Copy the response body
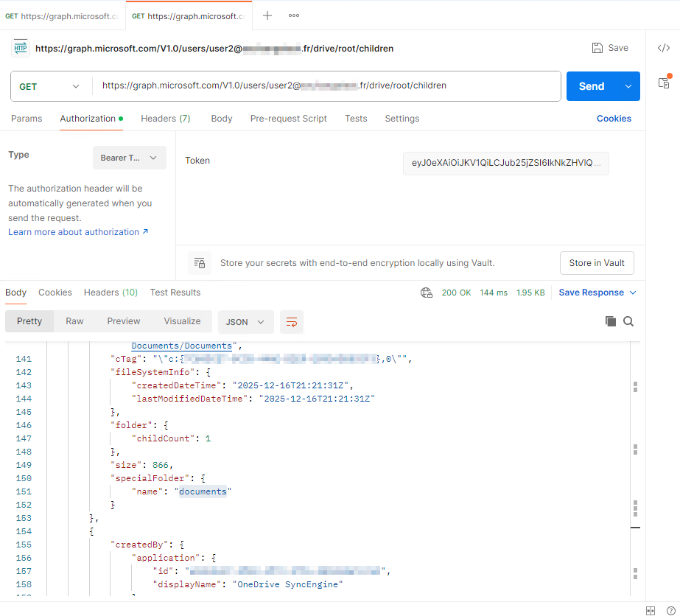 610,321
